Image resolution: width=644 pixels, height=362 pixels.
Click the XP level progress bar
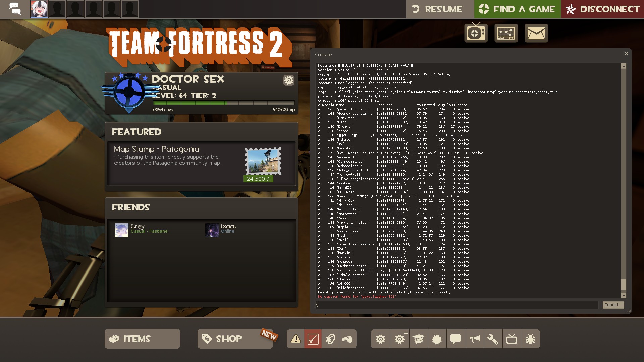tap(223, 103)
